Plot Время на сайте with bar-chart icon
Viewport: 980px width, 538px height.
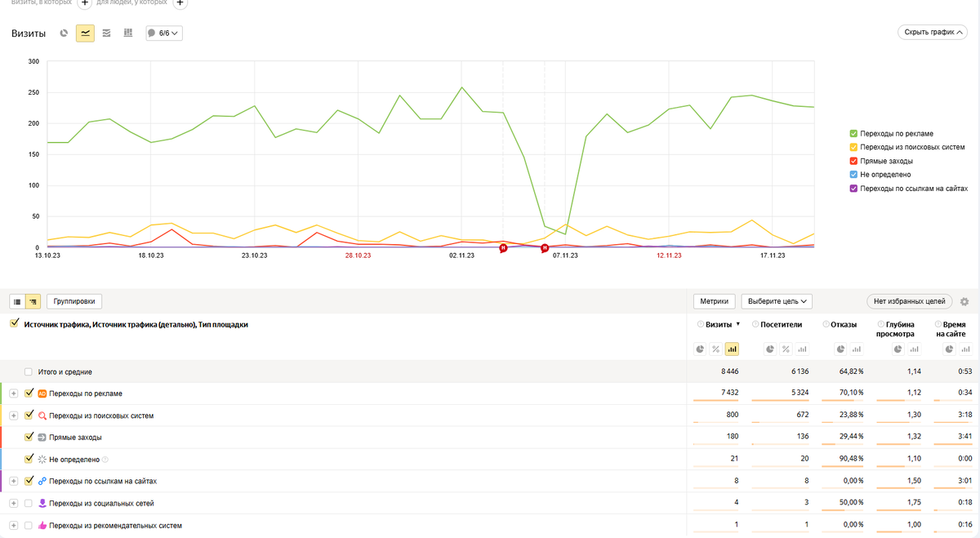point(964,349)
